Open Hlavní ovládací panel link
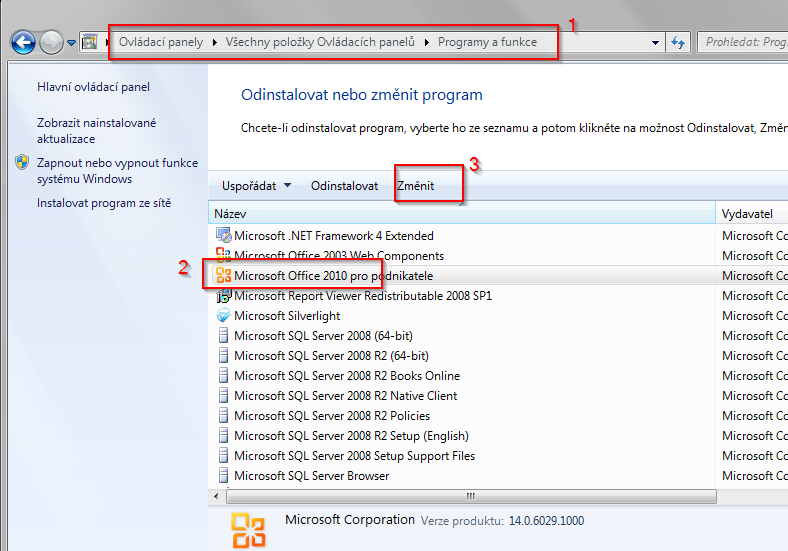788x551 pixels. click(x=93, y=87)
